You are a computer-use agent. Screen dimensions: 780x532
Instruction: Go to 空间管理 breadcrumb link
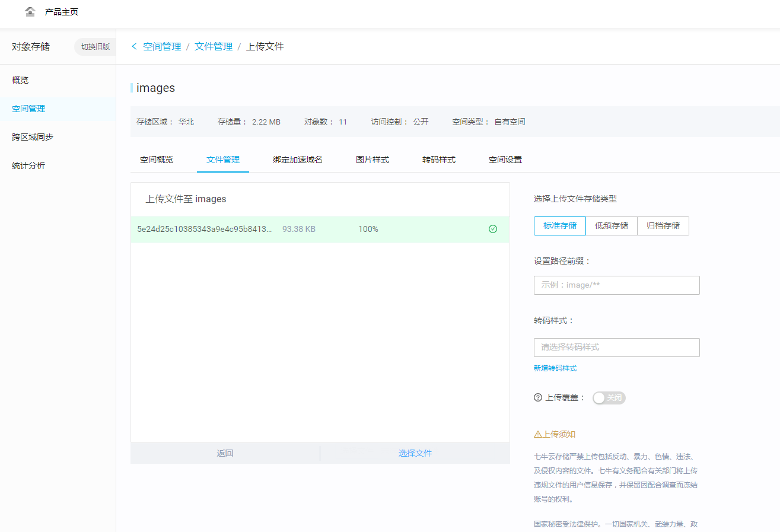click(x=162, y=46)
